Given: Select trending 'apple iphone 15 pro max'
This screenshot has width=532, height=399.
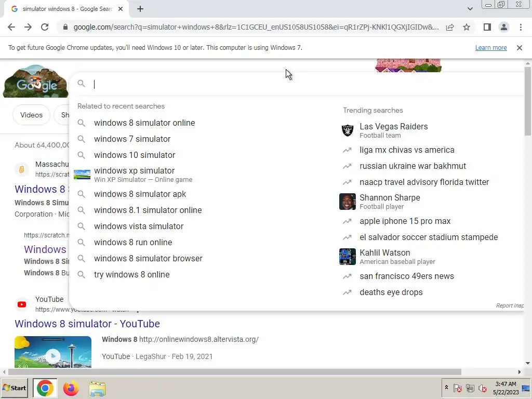Looking at the screenshot, I should coord(405,221).
